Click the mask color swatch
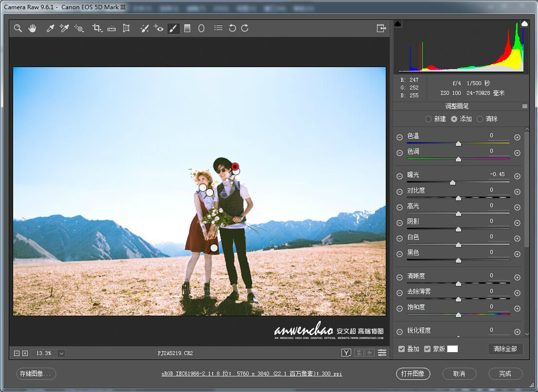The image size is (538, 392). (452, 349)
